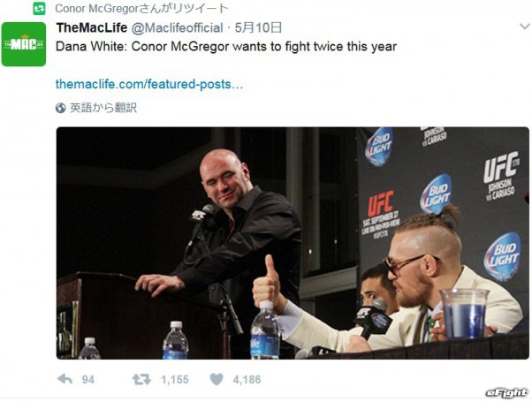Click the 英語から翻訳 translate link
Viewport: 532px width, 402px height.
pyautogui.click(x=103, y=108)
